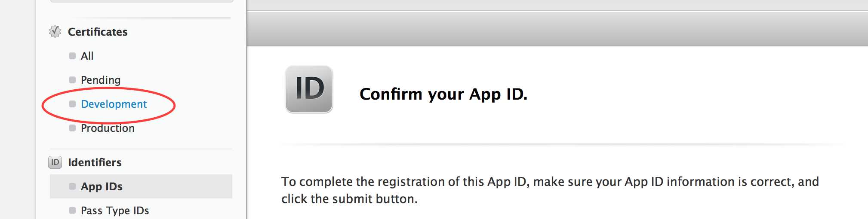The width and height of the screenshot is (868, 219).
Task: Show All certificates
Action: point(87,56)
